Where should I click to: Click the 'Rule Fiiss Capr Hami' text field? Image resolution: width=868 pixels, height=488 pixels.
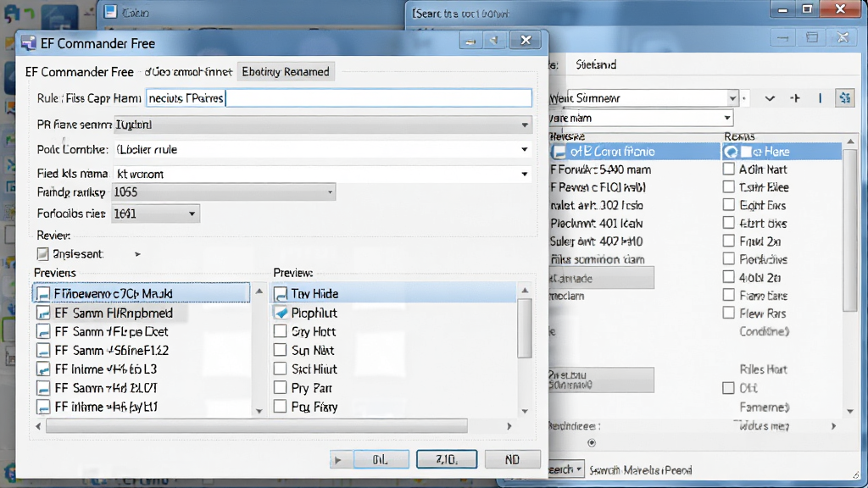tap(339, 98)
